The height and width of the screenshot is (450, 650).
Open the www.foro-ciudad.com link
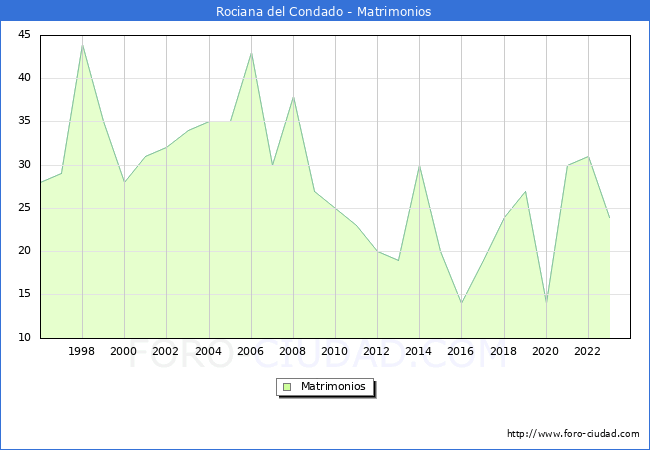coord(573,434)
